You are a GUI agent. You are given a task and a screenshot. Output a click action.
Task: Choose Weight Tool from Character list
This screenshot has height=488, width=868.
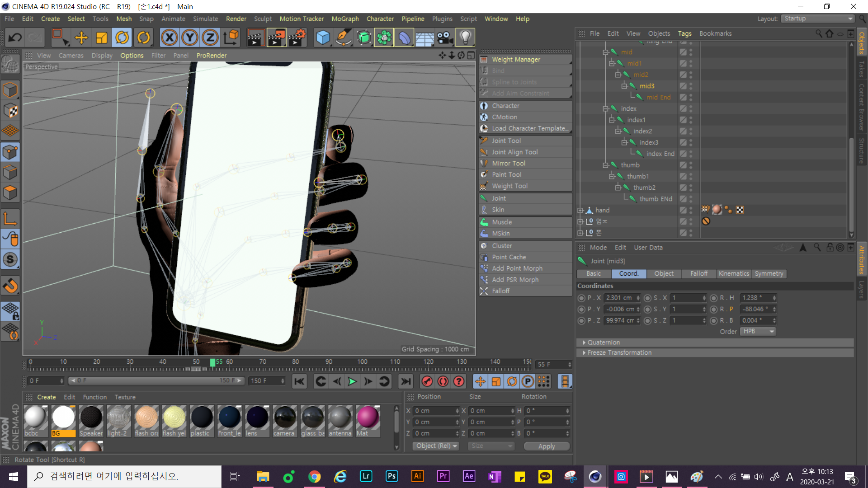(509, 186)
